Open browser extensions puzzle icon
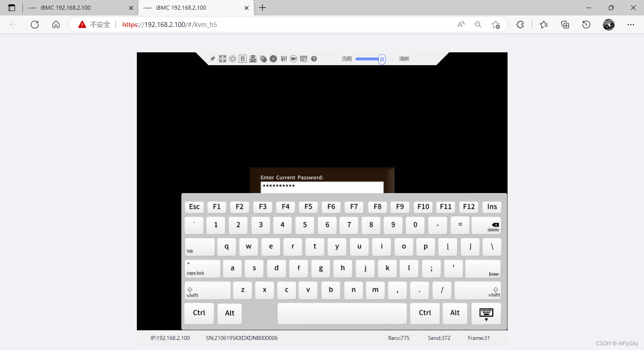Viewport: 644px width, 350px height. (x=520, y=25)
